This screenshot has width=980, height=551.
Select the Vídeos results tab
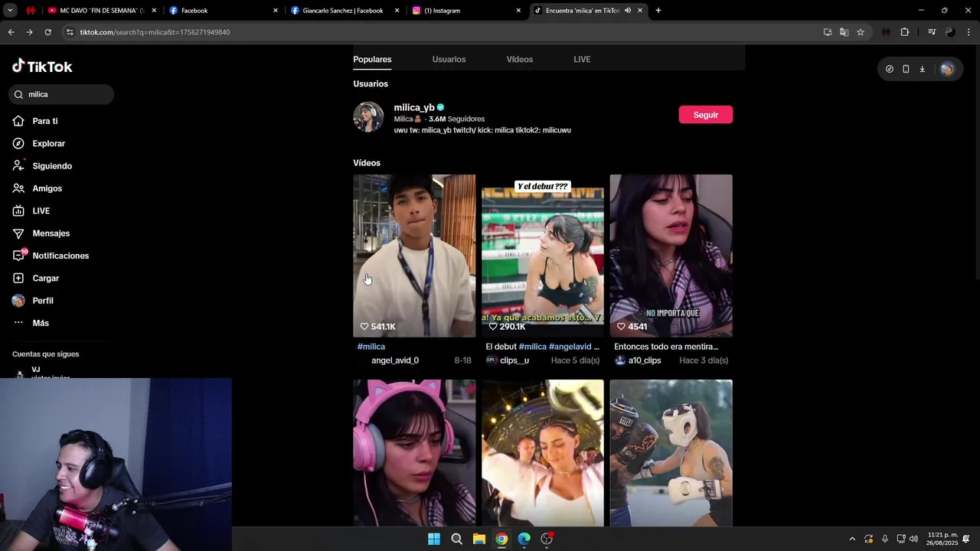(519, 59)
